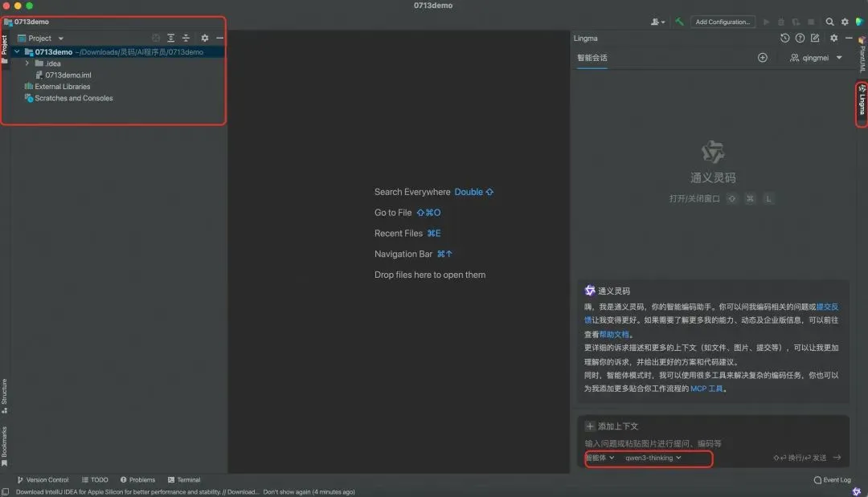Expand the .idea folder node
This screenshot has height=497, width=868.
pyautogui.click(x=27, y=63)
